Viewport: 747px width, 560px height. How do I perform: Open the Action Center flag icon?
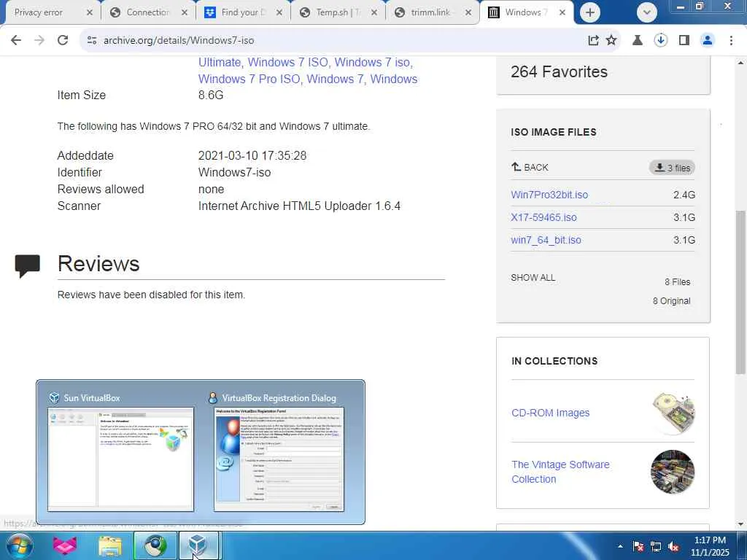click(638, 547)
